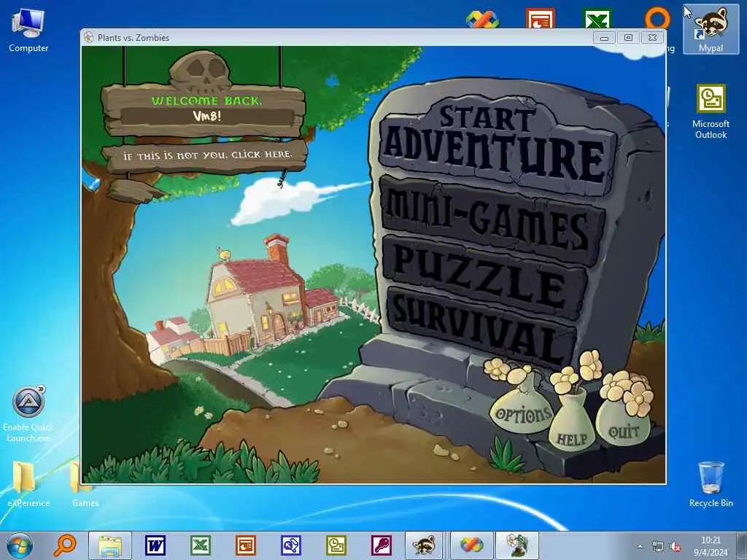Select the Microsoft Outlook desktop icon
Viewport: 747px width, 560px height.
pos(711,112)
